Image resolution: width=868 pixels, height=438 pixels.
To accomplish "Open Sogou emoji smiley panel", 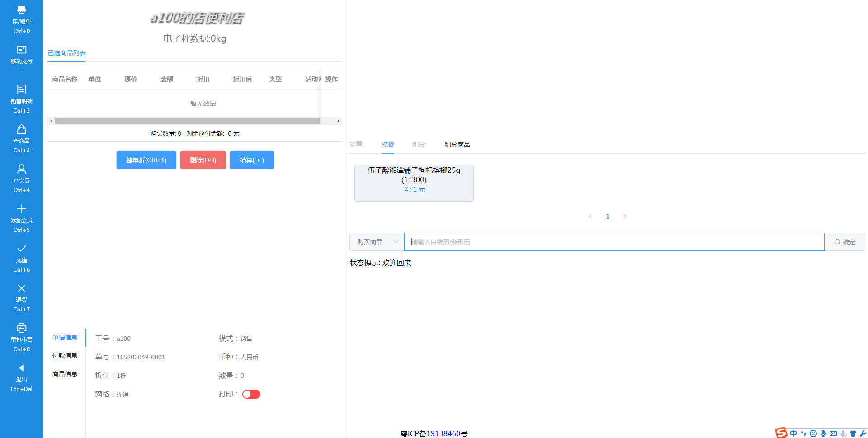I will point(813,433).
